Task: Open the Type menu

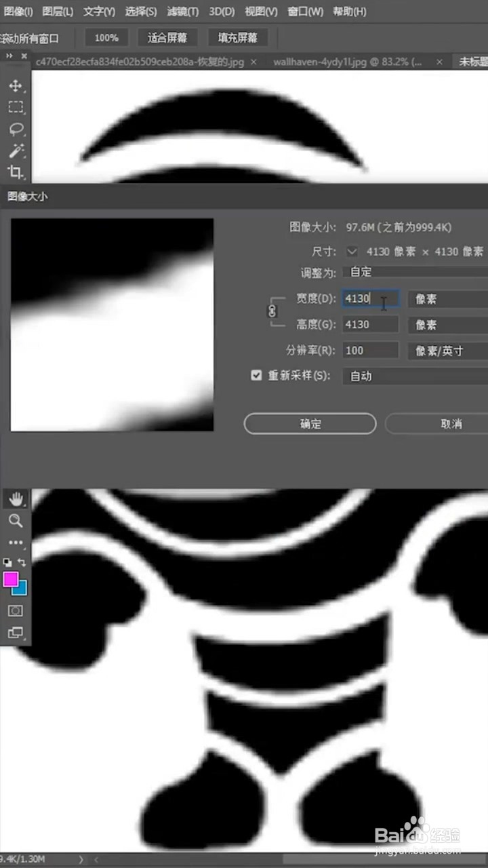Action: pyautogui.click(x=99, y=12)
